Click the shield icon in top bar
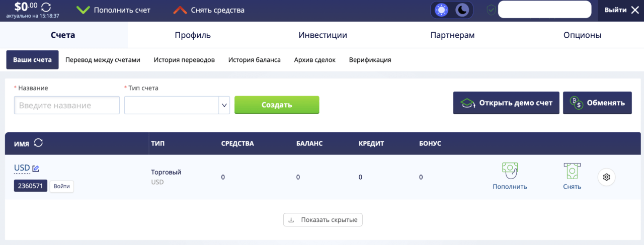Screen dimensions: 644x245 click(x=491, y=10)
